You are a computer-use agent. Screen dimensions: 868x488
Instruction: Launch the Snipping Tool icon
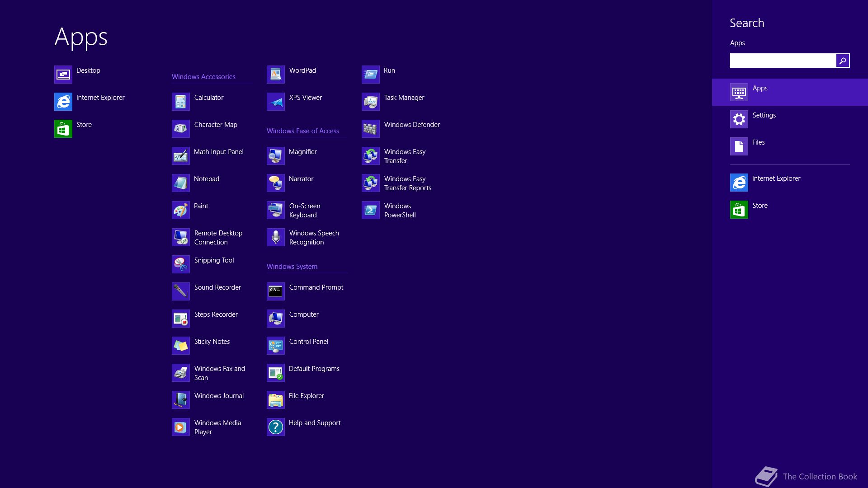click(x=181, y=264)
